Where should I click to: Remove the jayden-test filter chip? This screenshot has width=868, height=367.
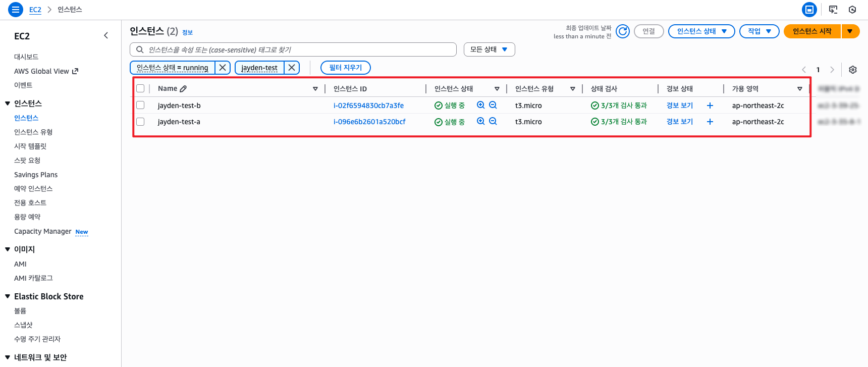coord(292,68)
